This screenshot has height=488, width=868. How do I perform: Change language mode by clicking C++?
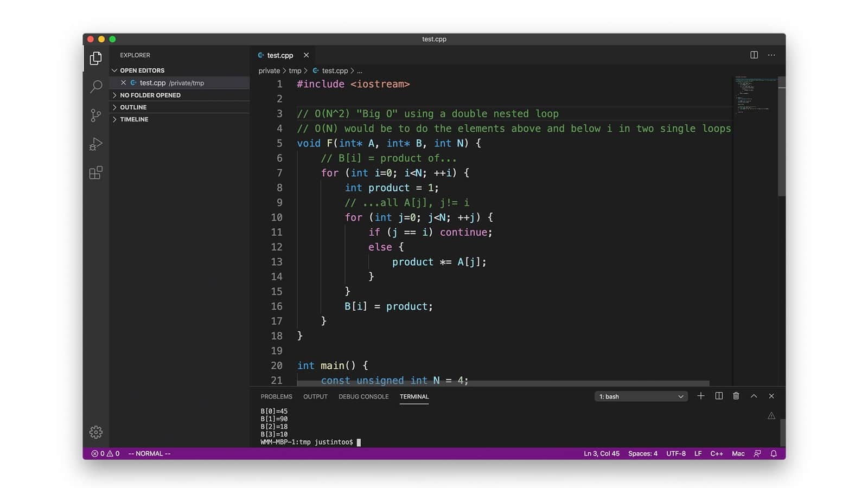click(716, 453)
